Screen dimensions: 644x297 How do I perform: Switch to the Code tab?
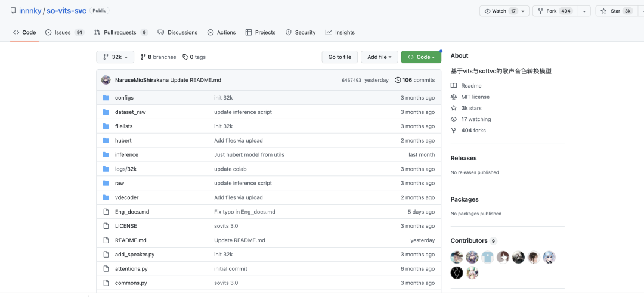tap(24, 32)
